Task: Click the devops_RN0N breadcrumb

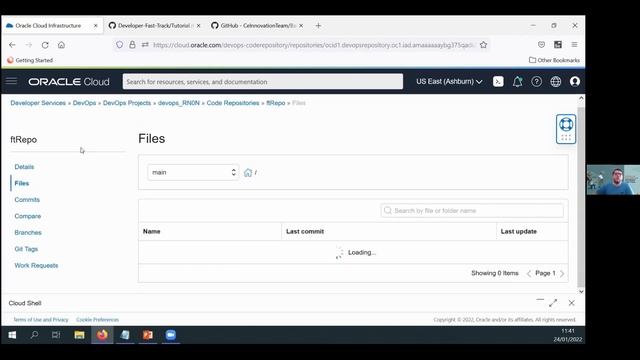Action: (x=179, y=103)
